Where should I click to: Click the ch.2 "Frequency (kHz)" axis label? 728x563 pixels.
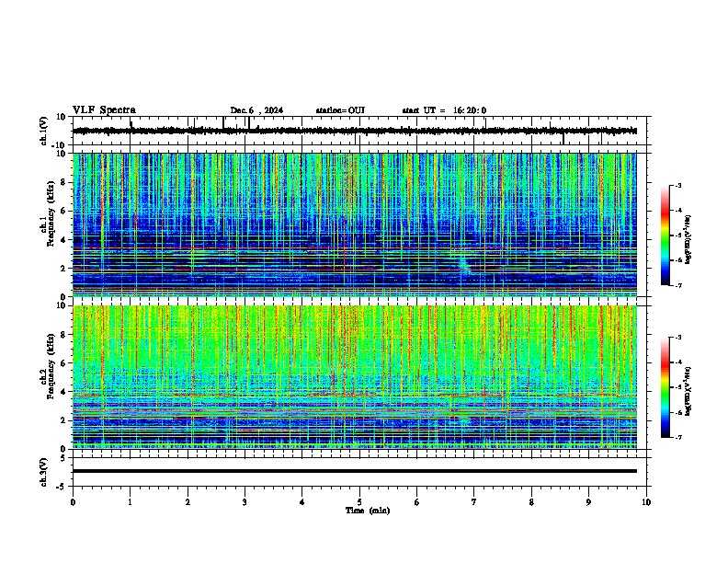(51, 366)
